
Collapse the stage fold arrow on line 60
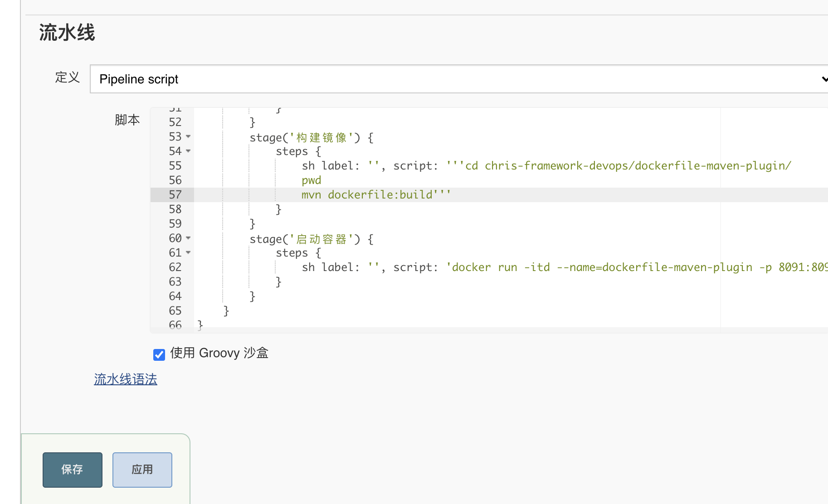(189, 238)
